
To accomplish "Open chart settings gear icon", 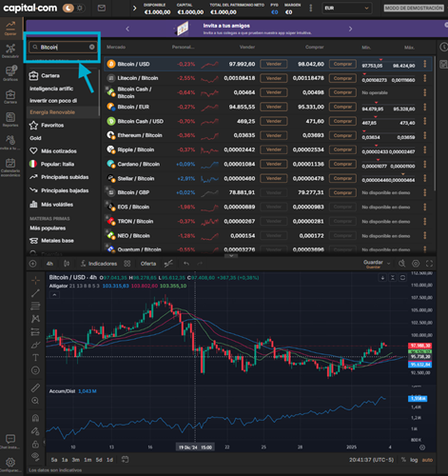I will tap(416, 264).
